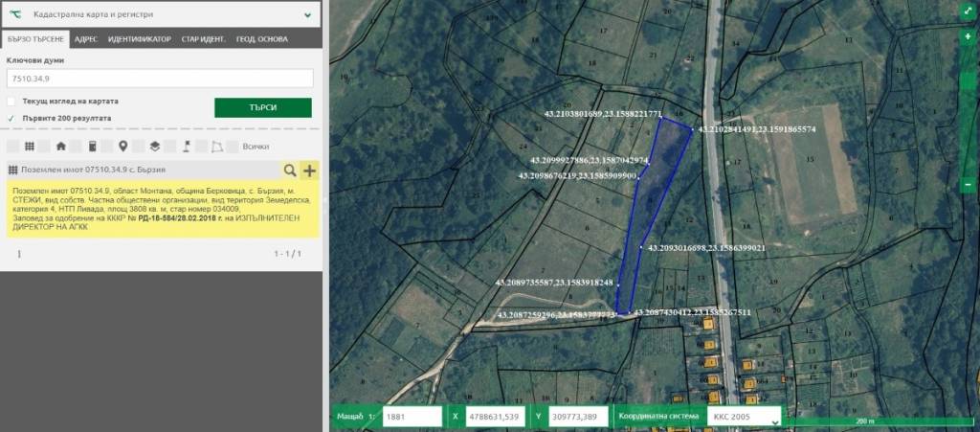
Task: Zoom in with the plus button
Action: [968, 36]
